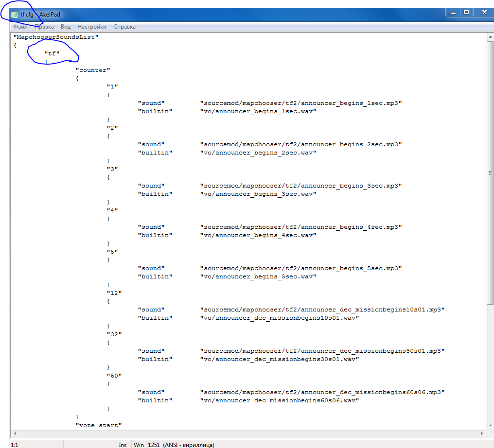Click the "tf" key text
The width and height of the screenshot is (494, 448).
point(52,53)
